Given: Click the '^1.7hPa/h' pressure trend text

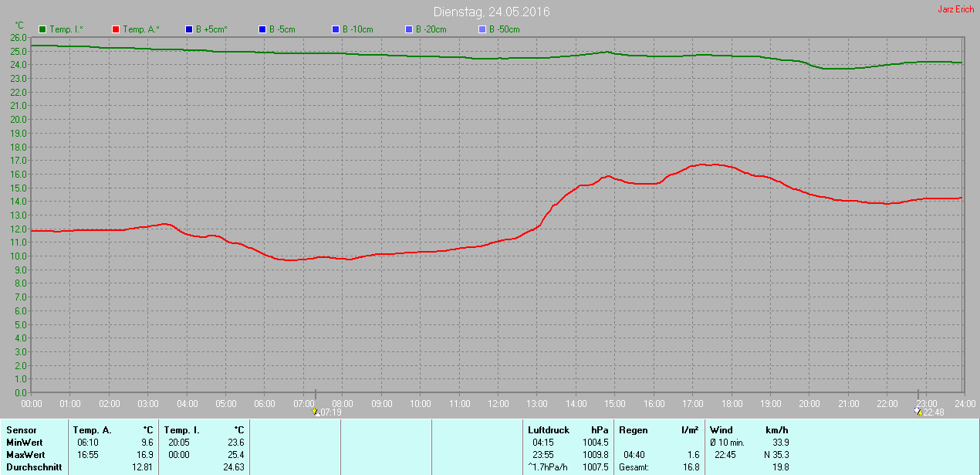Looking at the screenshot, I should [x=548, y=467].
